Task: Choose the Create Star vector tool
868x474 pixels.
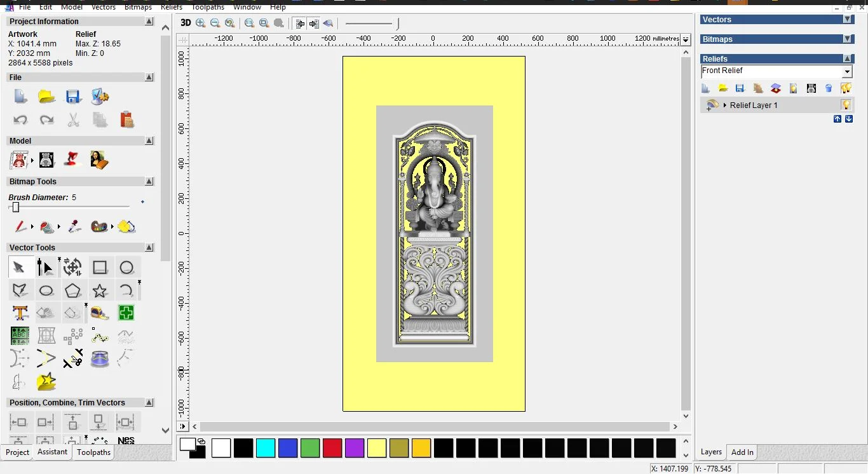Action: tap(100, 291)
